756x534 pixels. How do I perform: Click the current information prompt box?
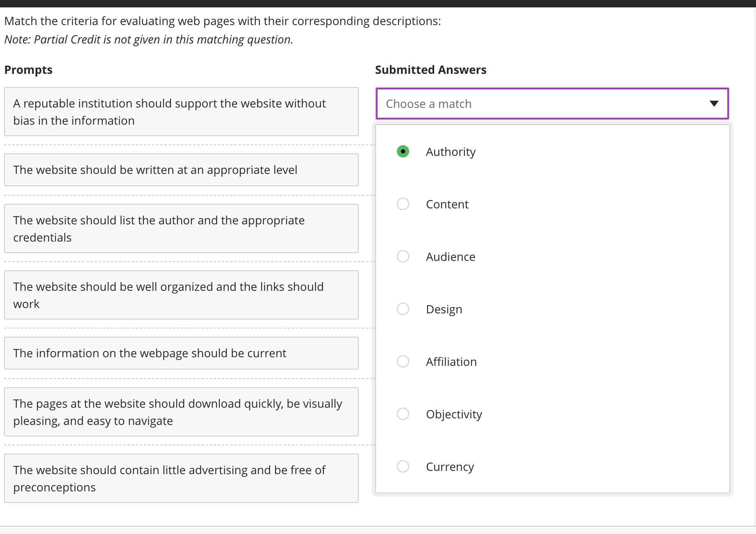click(x=181, y=353)
